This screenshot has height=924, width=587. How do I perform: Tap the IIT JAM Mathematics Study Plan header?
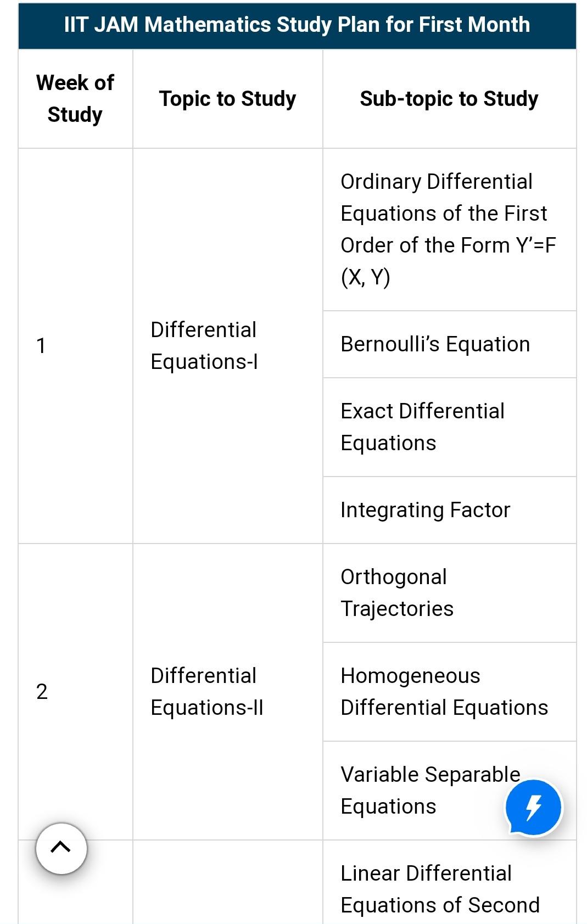click(x=297, y=25)
